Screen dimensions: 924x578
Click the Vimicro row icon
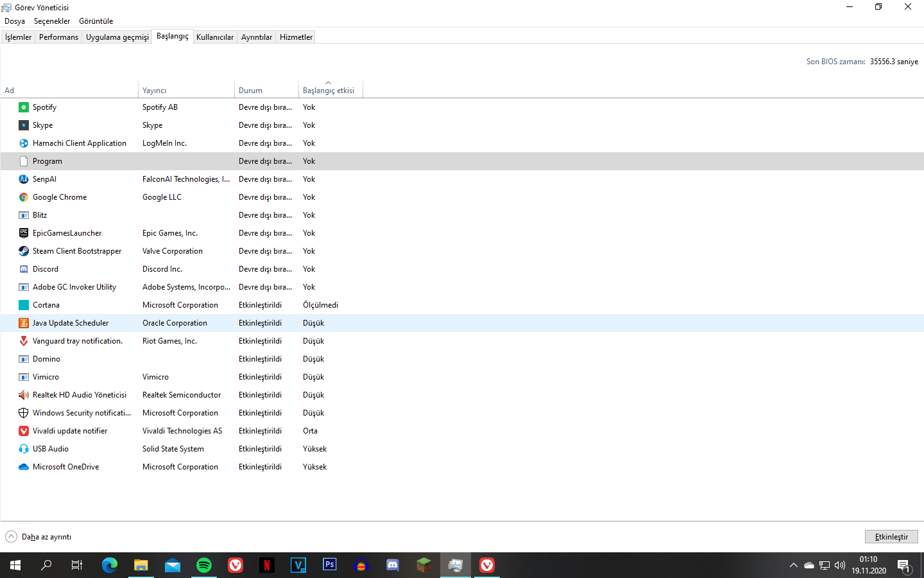[x=24, y=377]
